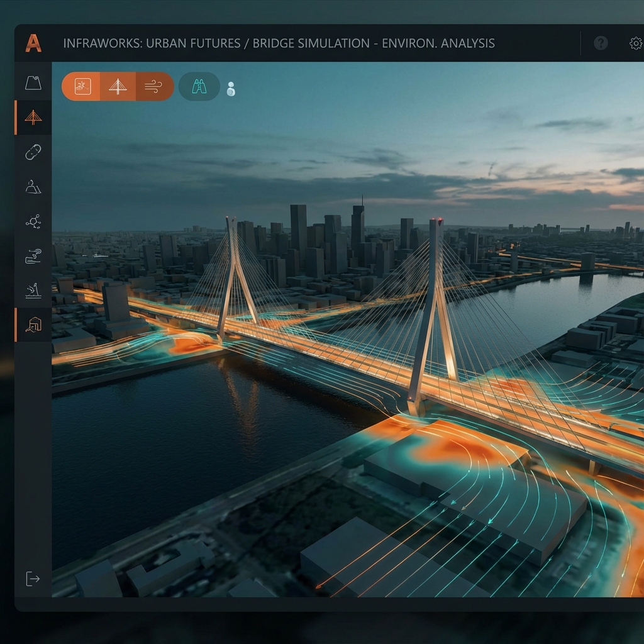Select the road corridor tool in the sidebar

pos(33,153)
